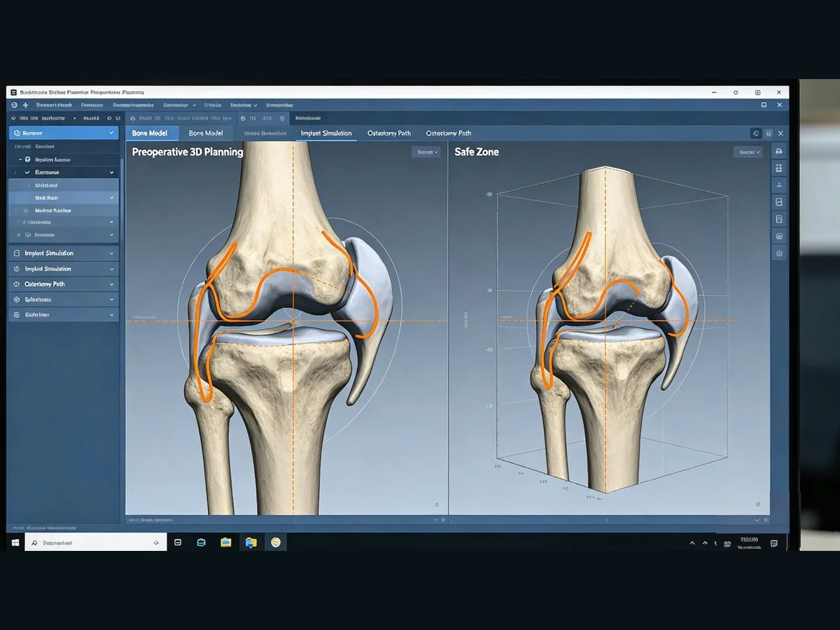Click the plus icon in the top toolbar
Image resolution: width=840 pixels, height=630 pixels.
click(x=26, y=105)
